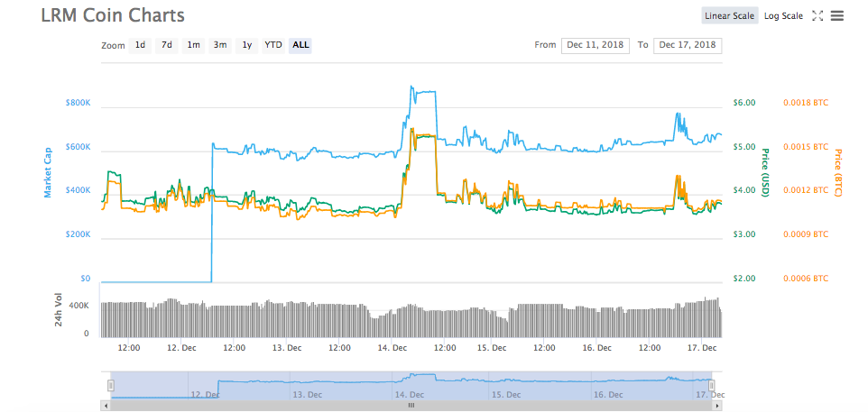Click the Market Cap axis title
This screenshot has width=868, height=412.
coord(48,172)
